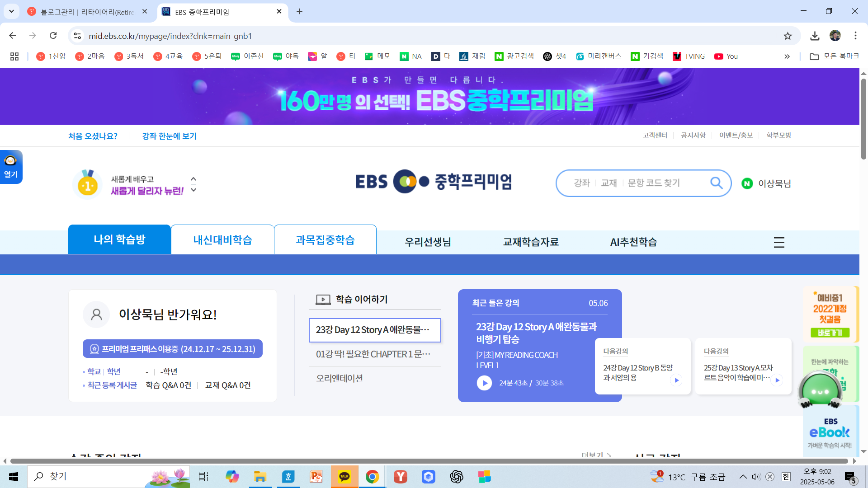
Task: Click the bookmark star in the address bar
Action: 788,36
